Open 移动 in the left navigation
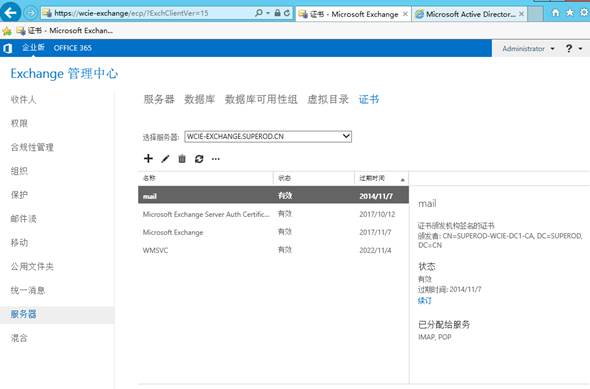This screenshot has height=389, width=590. [19, 243]
